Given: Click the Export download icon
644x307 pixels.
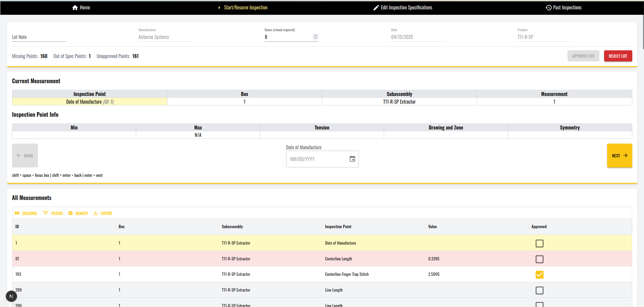Looking at the screenshot, I should tap(96, 213).
